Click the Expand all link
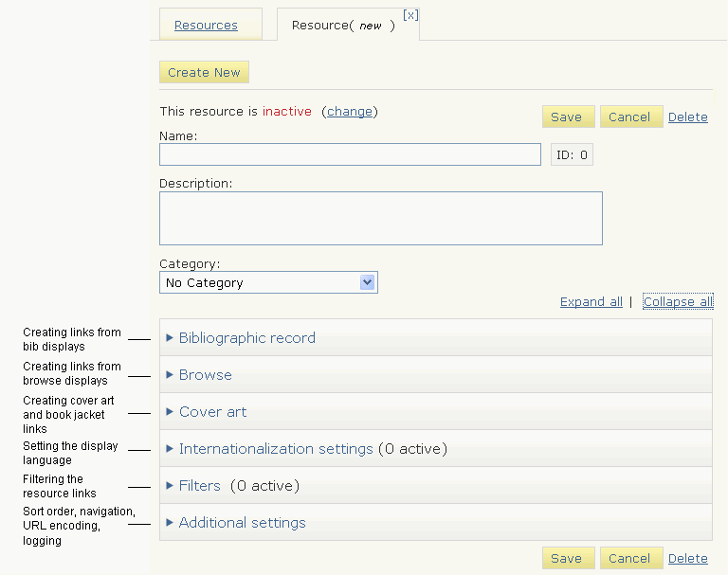Image resolution: width=728 pixels, height=575 pixels. pyautogui.click(x=591, y=301)
